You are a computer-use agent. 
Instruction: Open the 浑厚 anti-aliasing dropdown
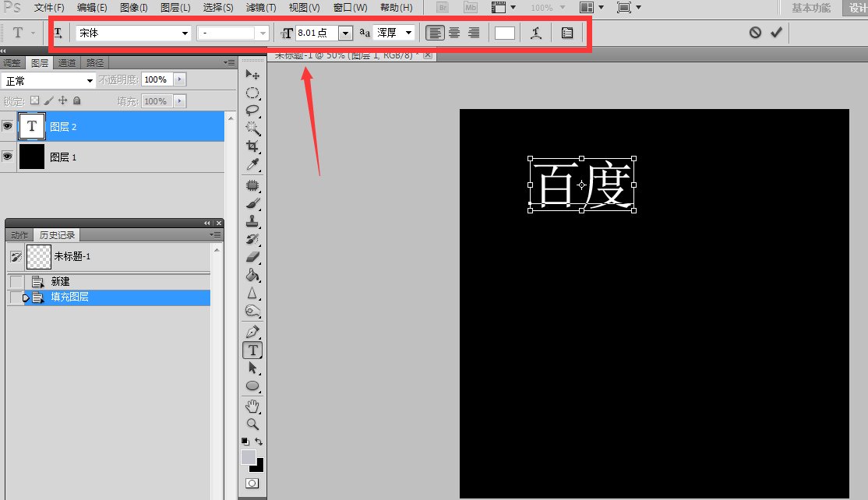(x=409, y=33)
